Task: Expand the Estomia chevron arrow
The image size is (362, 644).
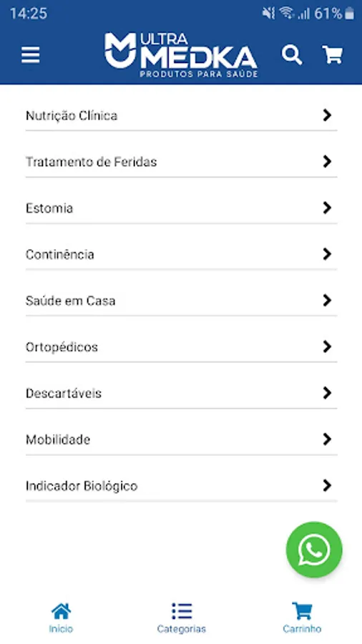Action: pyautogui.click(x=327, y=208)
